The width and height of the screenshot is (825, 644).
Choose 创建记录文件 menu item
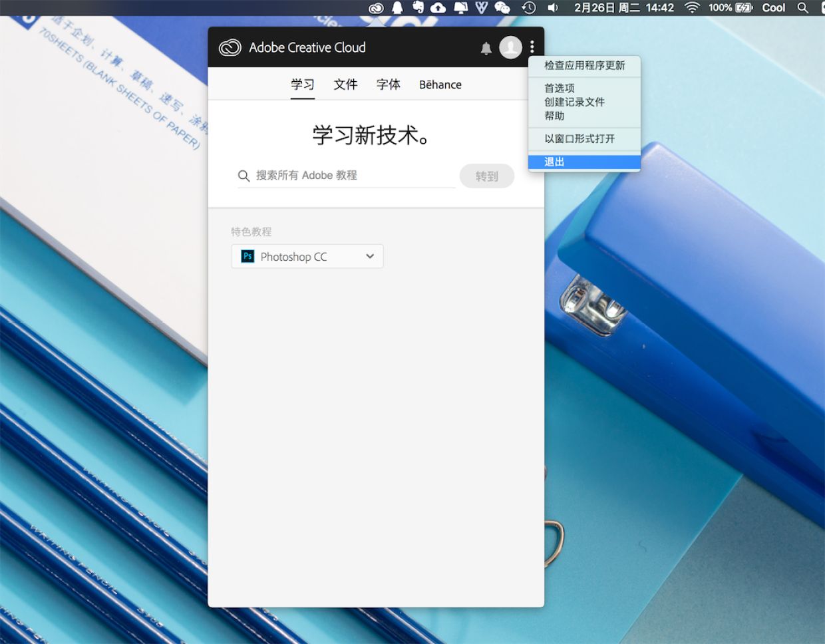click(585, 102)
